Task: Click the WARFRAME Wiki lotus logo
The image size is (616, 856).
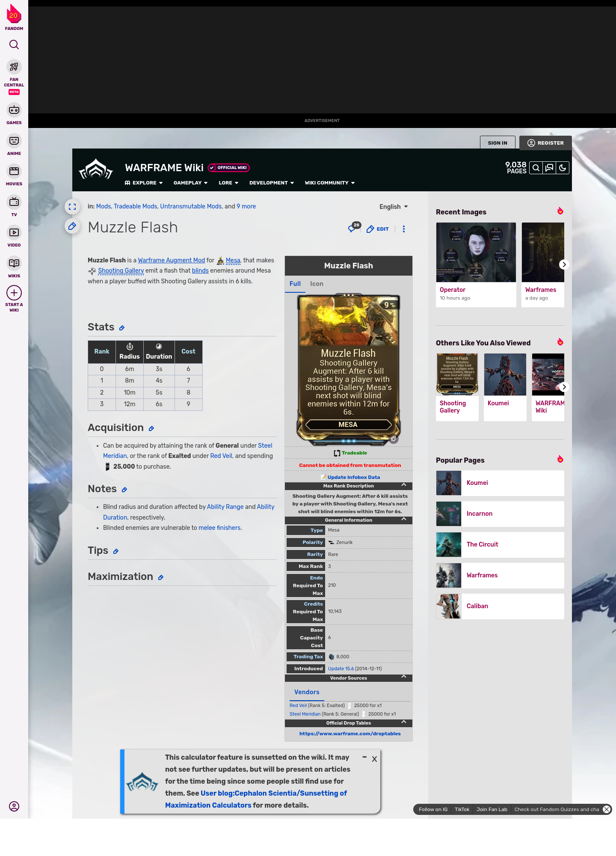Action: click(x=96, y=170)
